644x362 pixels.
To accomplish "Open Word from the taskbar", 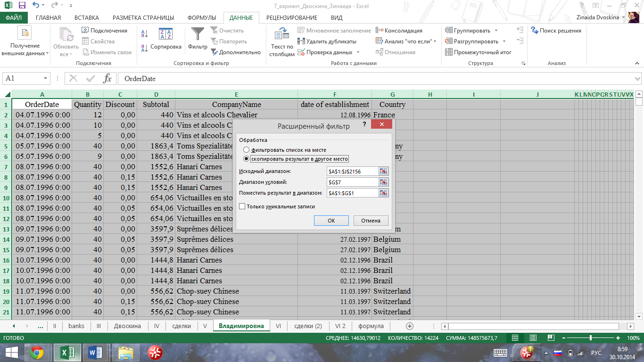I will [x=96, y=353].
